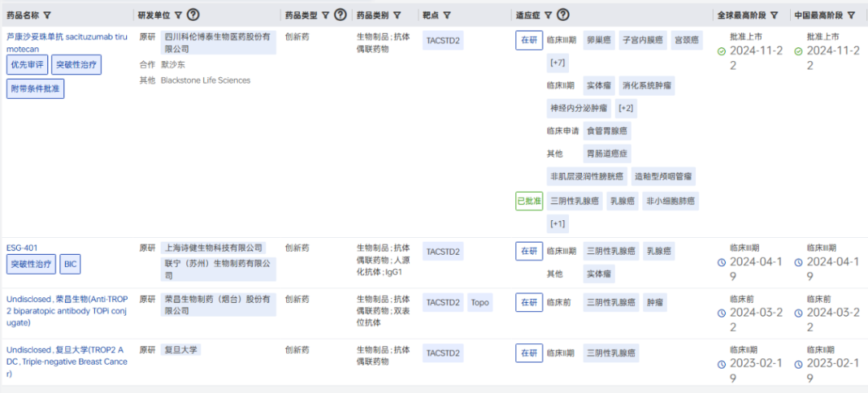This screenshot has height=393, width=868.
Task: Click the 默沙东 partner text
Action: tap(174, 64)
